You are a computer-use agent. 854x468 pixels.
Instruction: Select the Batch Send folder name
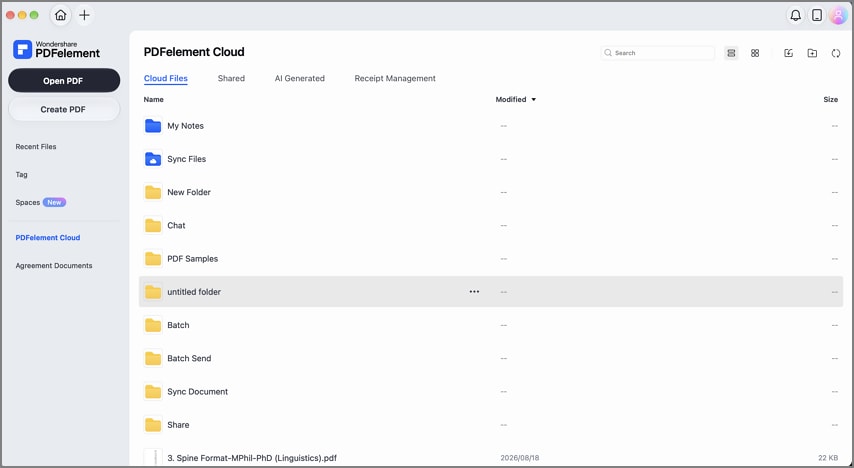point(189,358)
